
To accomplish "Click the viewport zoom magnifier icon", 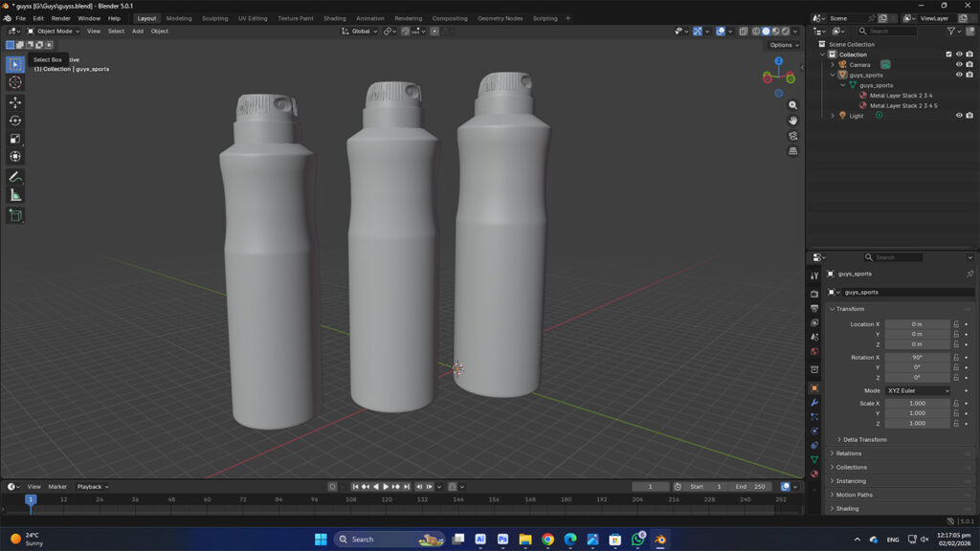I will point(792,105).
